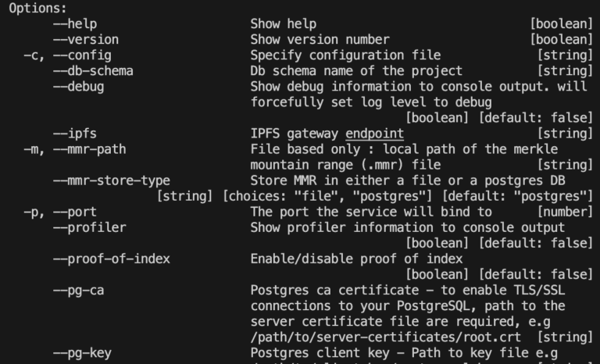Click the "[number]" type for --port
Viewport: 600px width, 364px height.
coord(565,212)
